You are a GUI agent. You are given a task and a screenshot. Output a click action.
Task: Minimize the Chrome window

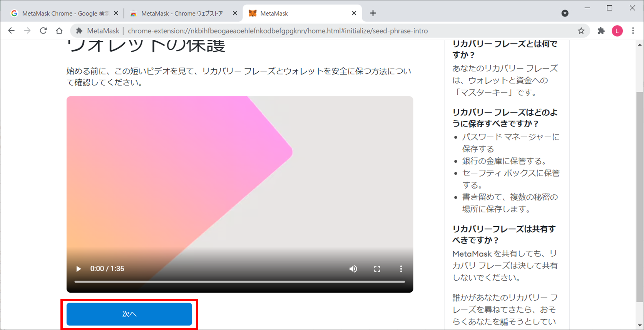click(587, 8)
